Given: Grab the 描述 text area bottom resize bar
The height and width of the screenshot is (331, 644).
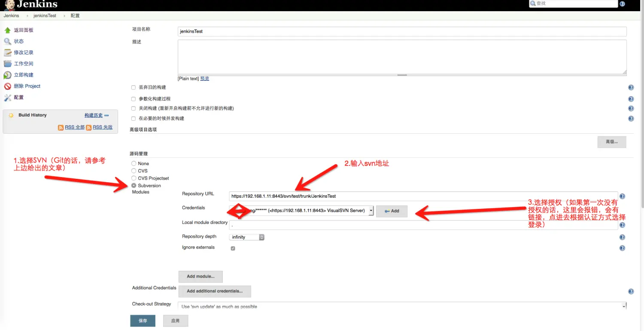Looking at the screenshot, I should tap(402, 75).
